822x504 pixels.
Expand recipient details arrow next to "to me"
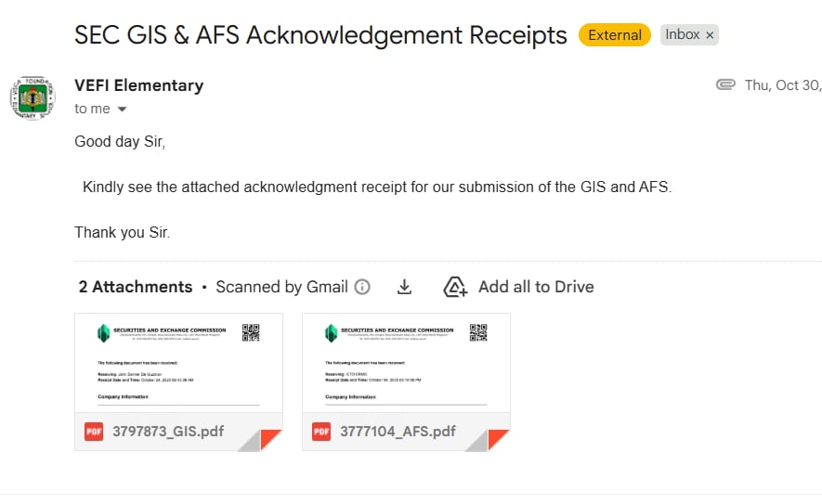tap(122, 110)
